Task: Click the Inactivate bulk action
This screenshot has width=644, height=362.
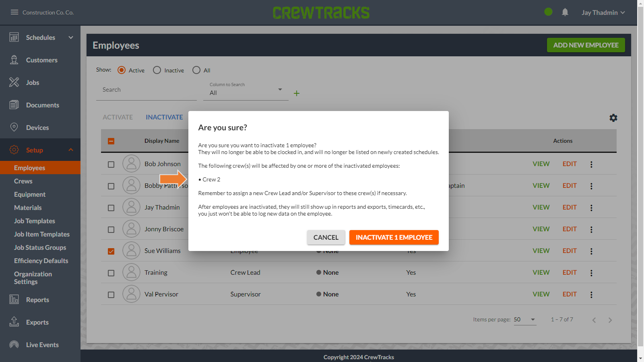Action: [x=164, y=117]
